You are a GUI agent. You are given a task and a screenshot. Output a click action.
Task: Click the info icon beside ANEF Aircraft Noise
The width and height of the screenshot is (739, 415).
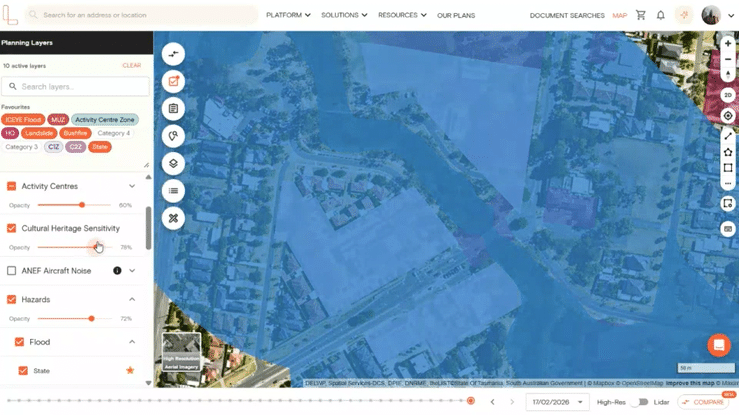click(x=117, y=270)
